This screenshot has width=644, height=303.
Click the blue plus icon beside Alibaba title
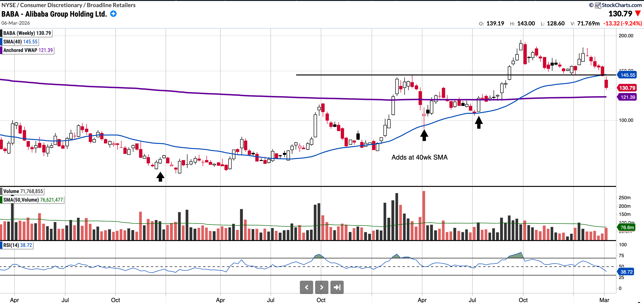[113, 14]
